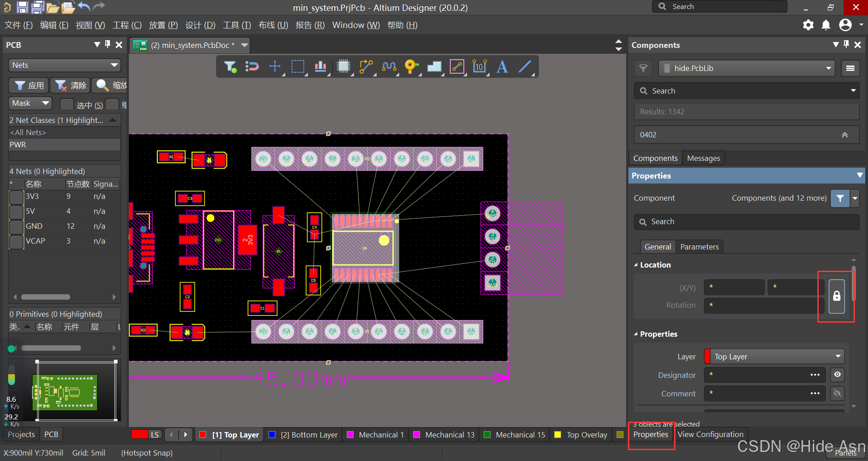Click the Rotation input field
Screen dimensions: 868x461
(764, 305)
